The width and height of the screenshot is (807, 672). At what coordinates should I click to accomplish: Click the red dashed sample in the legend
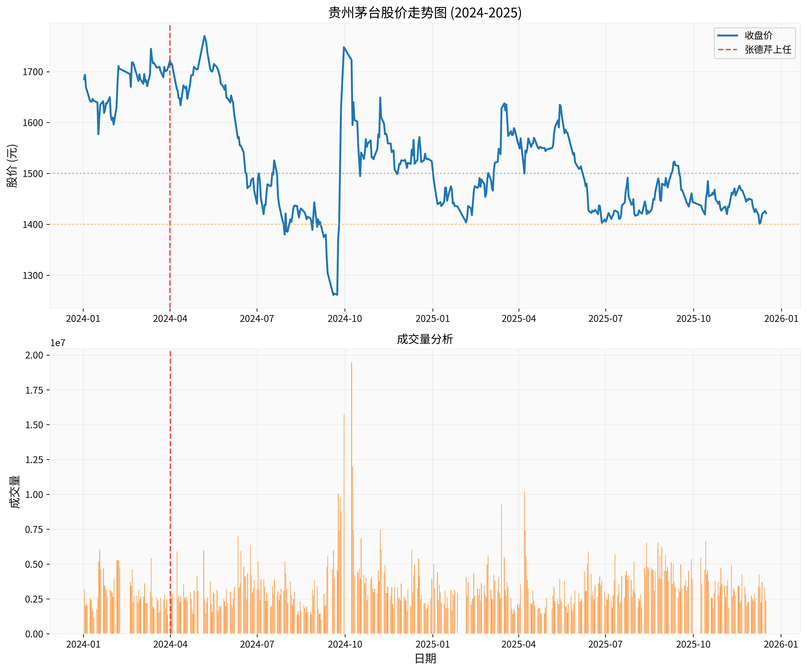727,50
